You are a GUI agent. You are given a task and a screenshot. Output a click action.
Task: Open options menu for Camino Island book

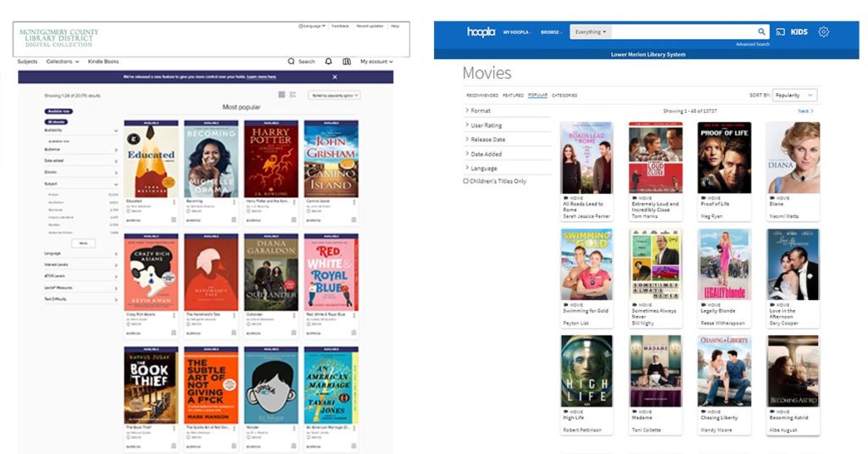[x=353, y=202]
